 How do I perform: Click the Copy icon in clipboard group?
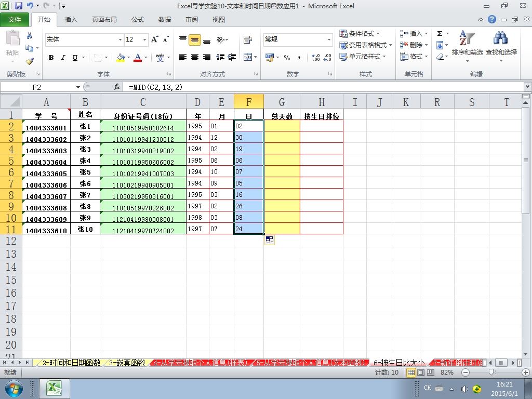tap(30, 48)
